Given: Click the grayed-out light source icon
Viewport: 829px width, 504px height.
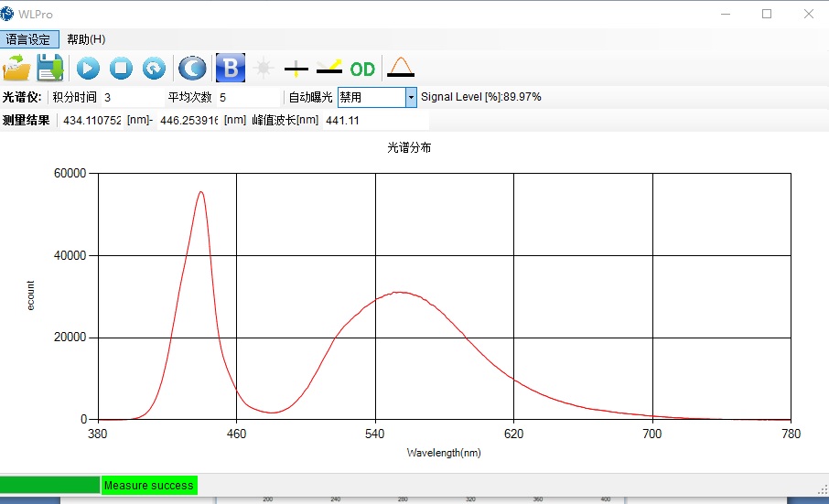Looking at the screenshot, I should [x=264, y=68].
